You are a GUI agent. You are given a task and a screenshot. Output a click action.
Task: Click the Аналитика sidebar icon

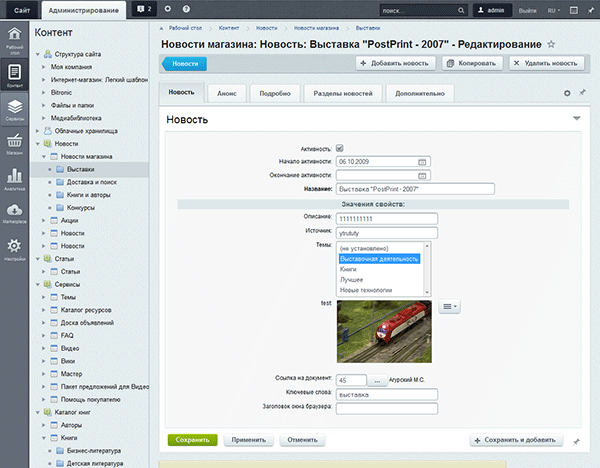tap(15, 177)
